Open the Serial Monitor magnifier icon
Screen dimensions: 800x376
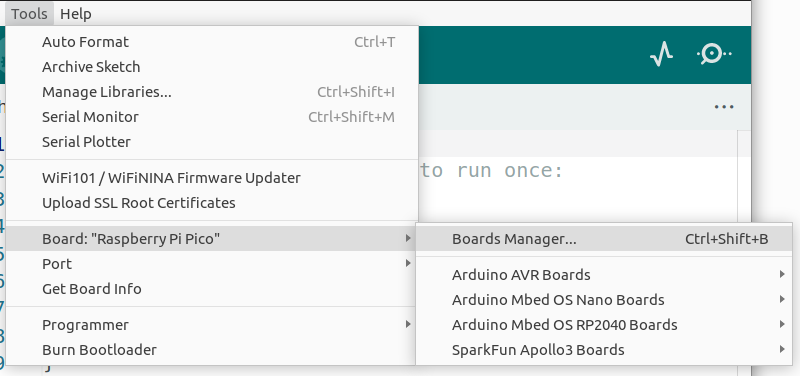(x=714, y=54)
